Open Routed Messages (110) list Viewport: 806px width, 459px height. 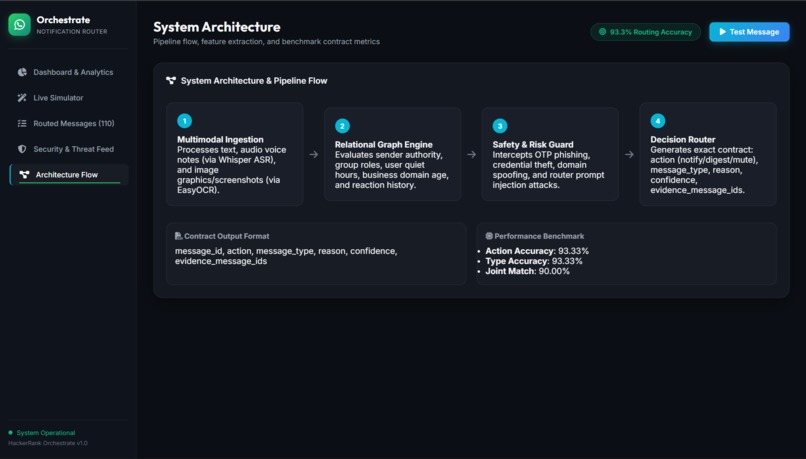[68, 123]
